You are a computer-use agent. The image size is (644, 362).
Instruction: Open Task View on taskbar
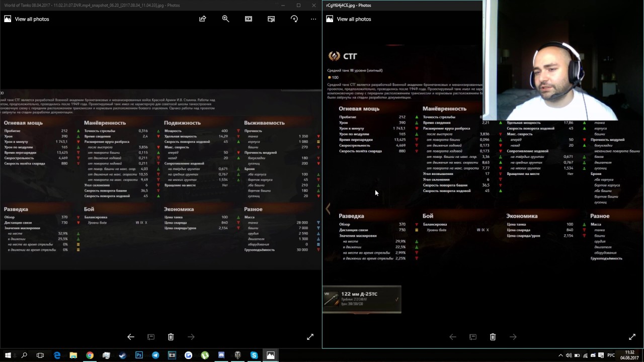(x=40, y=355)
